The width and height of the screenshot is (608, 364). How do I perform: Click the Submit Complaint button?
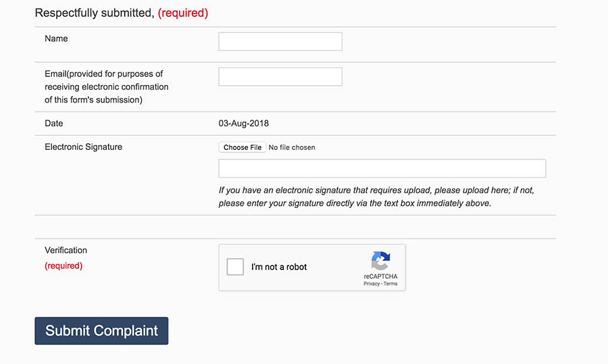[101, 331]
